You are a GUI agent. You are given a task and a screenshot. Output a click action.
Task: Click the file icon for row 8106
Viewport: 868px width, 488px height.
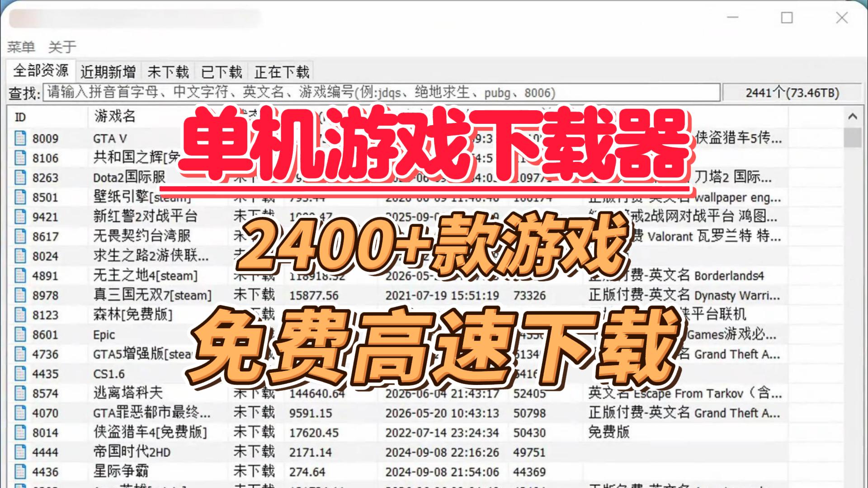[20, 158]
